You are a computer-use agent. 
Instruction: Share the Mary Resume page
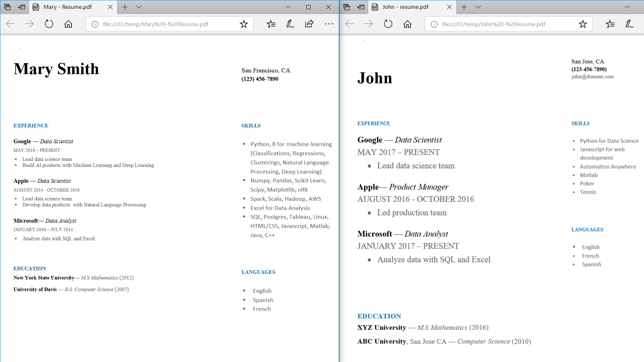309,24
